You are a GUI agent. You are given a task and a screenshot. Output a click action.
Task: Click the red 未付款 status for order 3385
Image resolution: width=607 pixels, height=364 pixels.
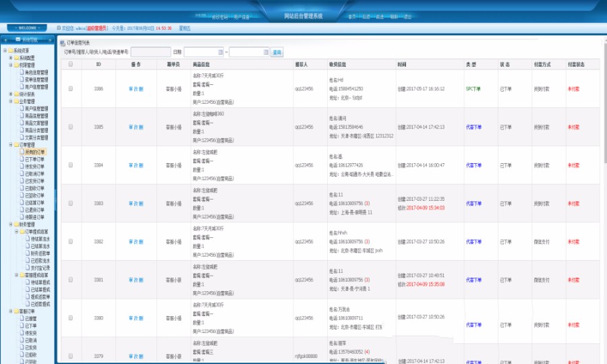click(x=573, y=127)
